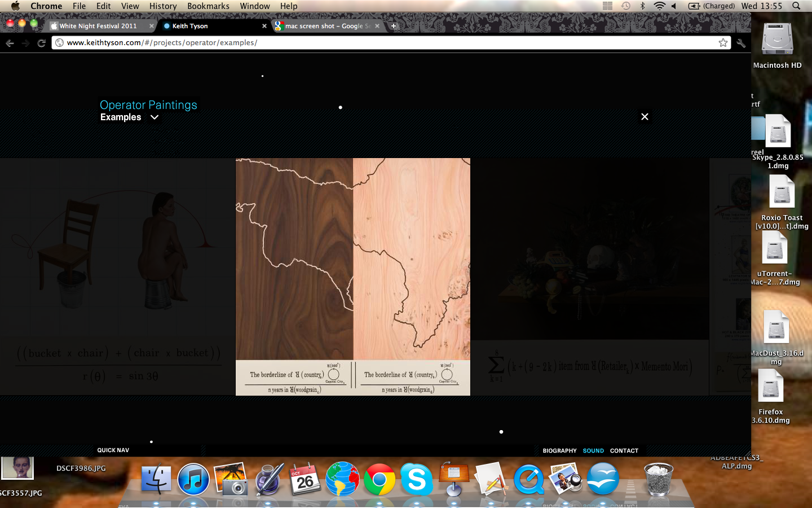Viewport: 812px width, 508px height.
Task: Open the Bookmarks menu
Action: click(208, 6)
